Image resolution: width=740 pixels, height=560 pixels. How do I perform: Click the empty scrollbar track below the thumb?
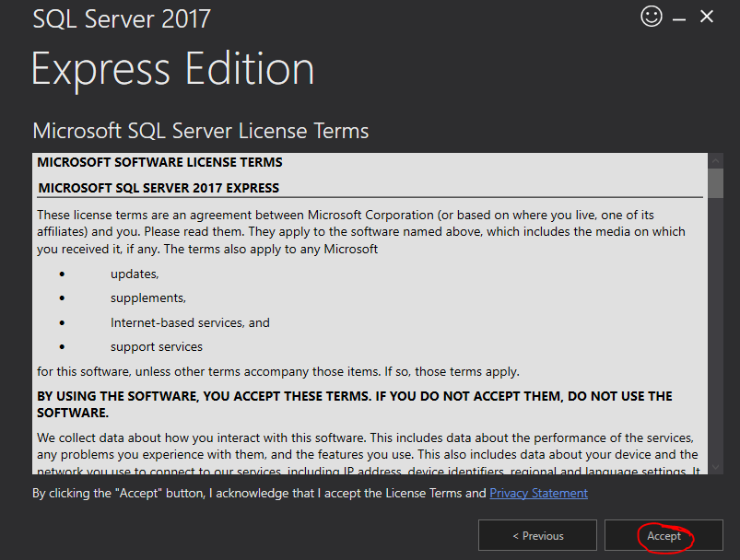[715, 329]
